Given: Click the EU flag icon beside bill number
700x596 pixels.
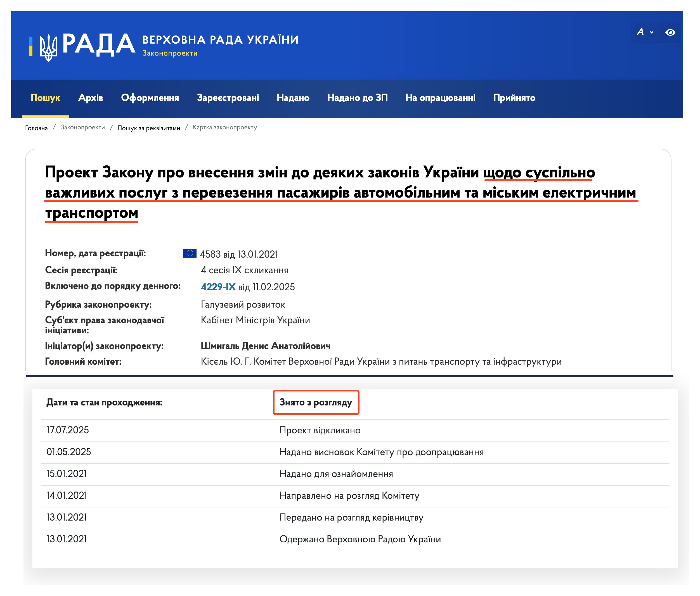Looking at the screenshot, I should pyautogui.click(x=190, y=253).
